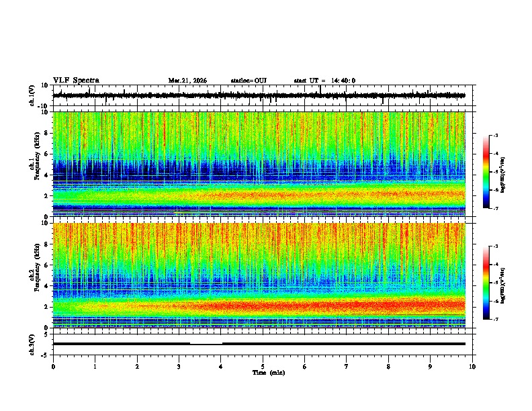Image resolution: width=532 pixels, height=411 pixels.
Task: Click the time axis tick label "4"
Action: (221, 367)
